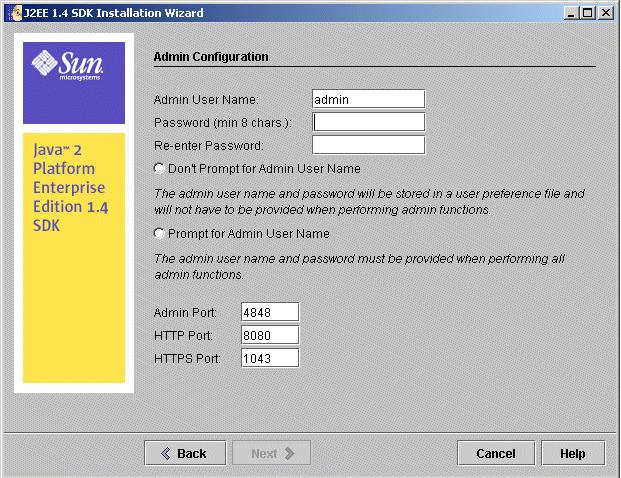Click the Admin Port field showing 4848
The height and width of the screenshot is (478, 621).
(270, 312)
